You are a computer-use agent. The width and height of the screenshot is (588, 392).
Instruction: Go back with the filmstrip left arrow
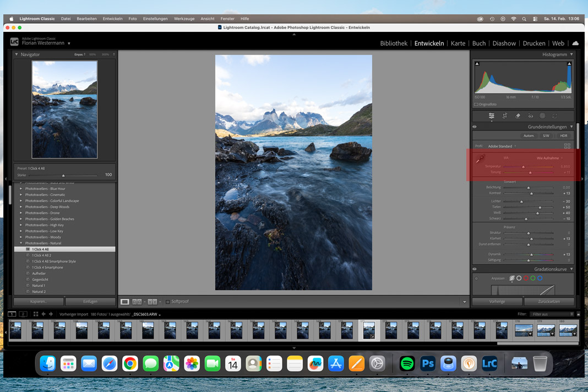pyautogui.click(x=43, y=314)
